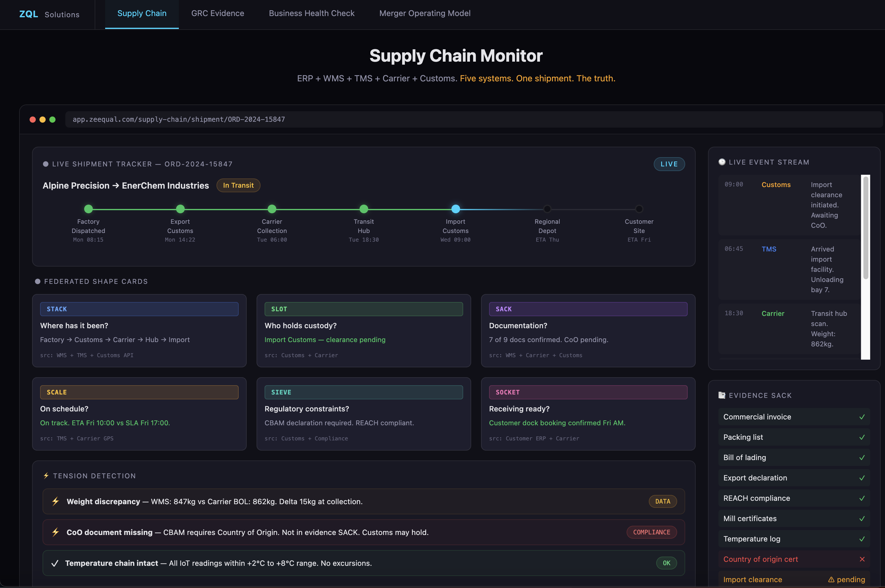Click the Live Event Stream scrollbar
This screenshot has width=885, height=588.
[x=866, y=229]
